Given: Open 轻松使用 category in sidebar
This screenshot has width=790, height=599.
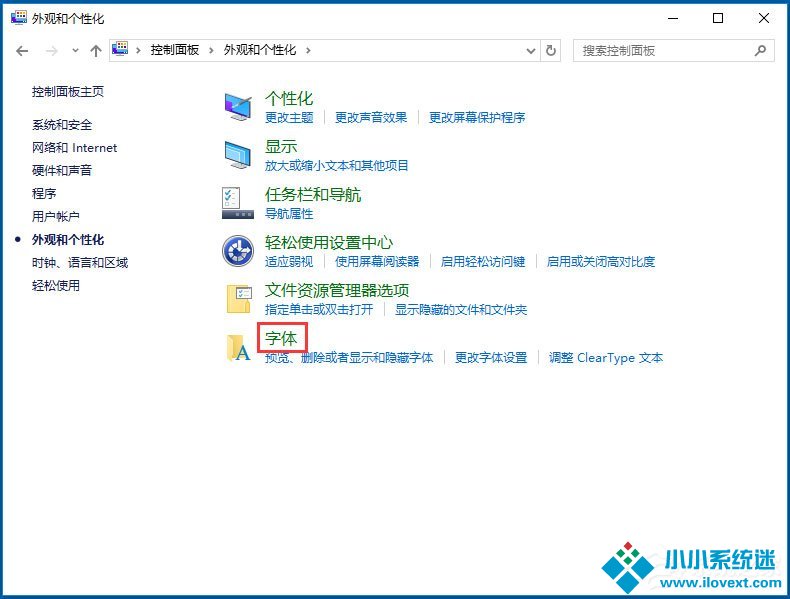Looking at the screenshot, I should [x=56, y=286].
